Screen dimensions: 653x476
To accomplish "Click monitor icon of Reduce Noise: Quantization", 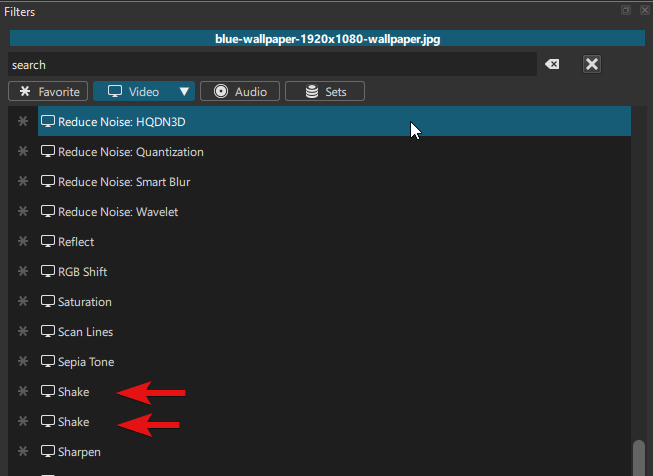I will click(x=48, y=151).
